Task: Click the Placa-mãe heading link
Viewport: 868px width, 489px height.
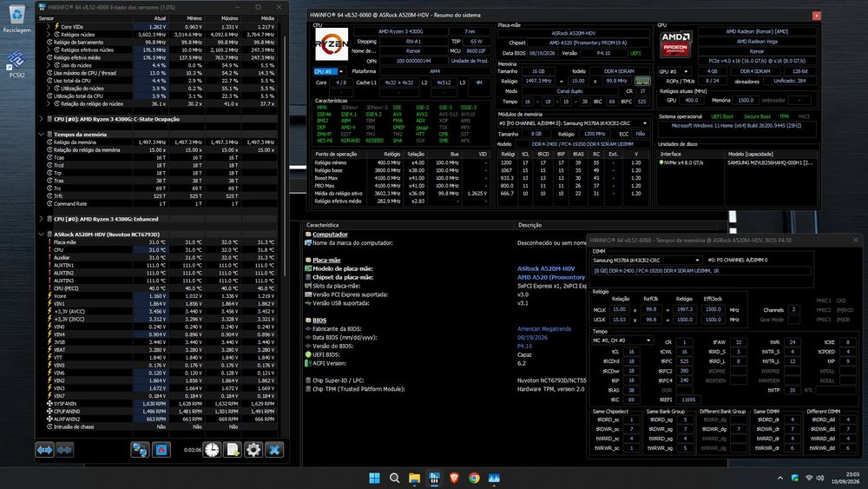Action: tap(326, 260)
